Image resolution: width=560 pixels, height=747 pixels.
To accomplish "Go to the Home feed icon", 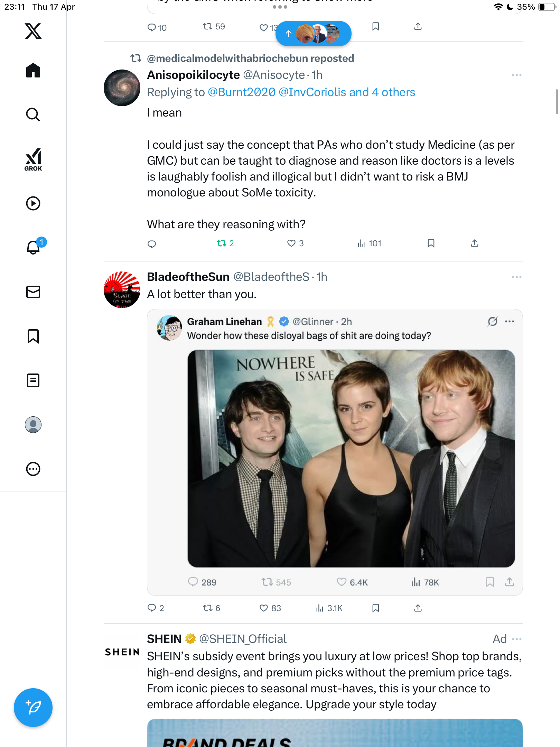I will pos(33,71).
